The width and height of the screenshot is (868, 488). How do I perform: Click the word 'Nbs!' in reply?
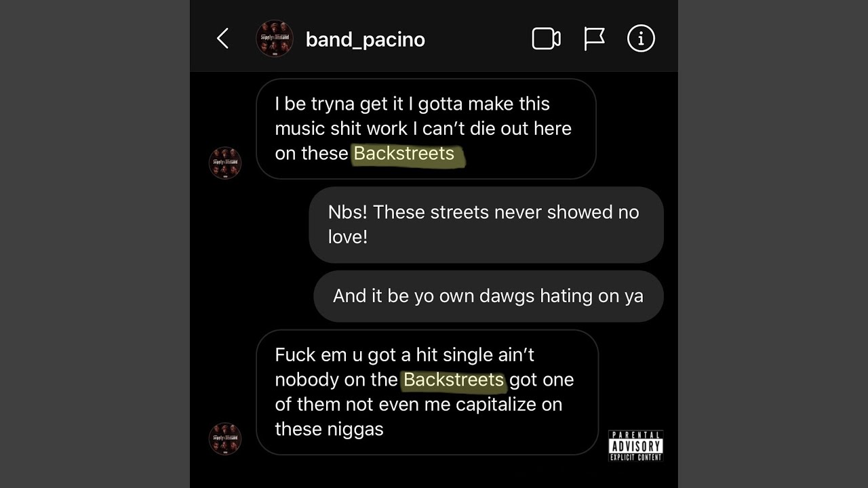(x=348, y=212)
